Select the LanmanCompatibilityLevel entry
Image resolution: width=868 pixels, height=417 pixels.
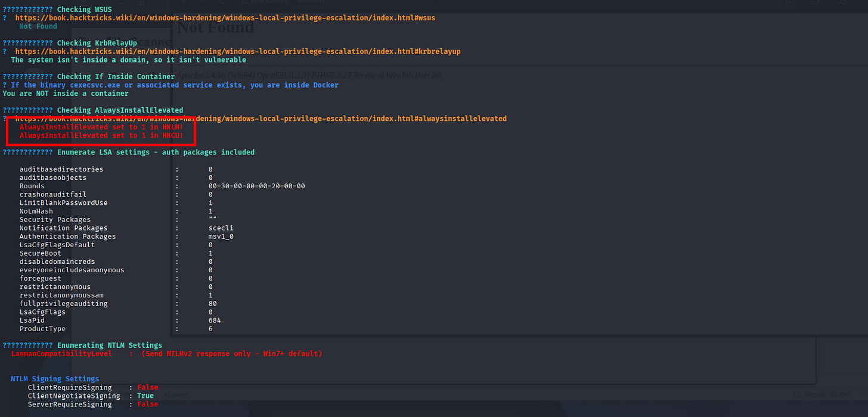click(x=61, y=353)
